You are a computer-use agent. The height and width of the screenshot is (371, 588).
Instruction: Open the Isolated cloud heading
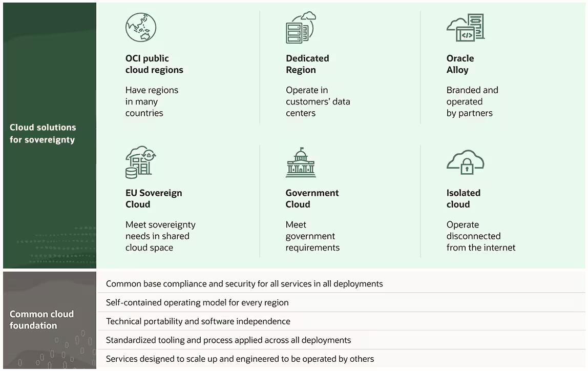(x=463, y=198)
